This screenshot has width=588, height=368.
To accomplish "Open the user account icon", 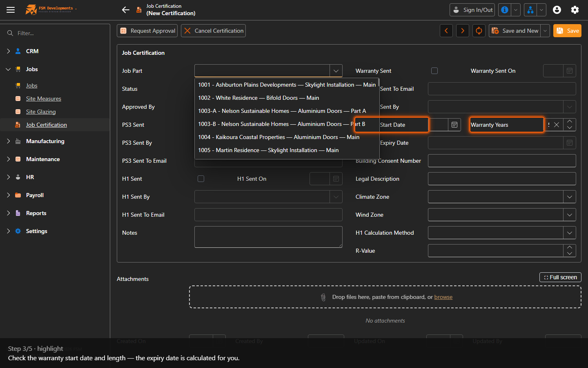I will pos(557,10).
